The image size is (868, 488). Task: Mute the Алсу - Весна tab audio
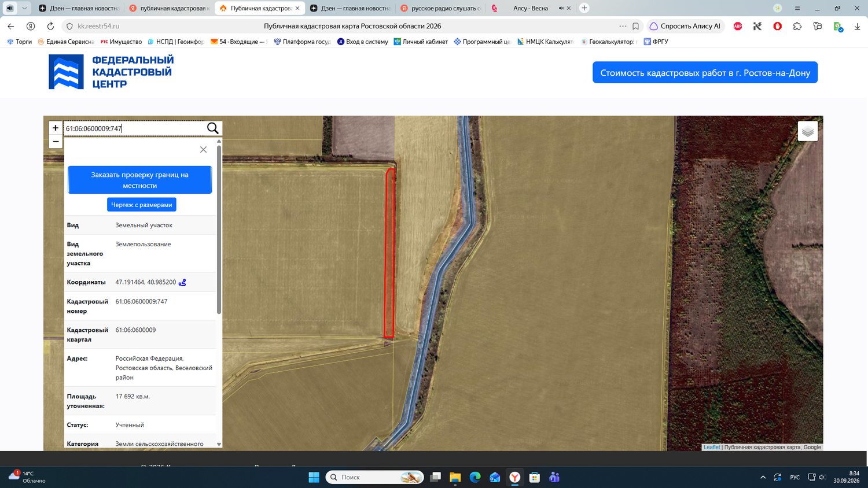(561, 8)
